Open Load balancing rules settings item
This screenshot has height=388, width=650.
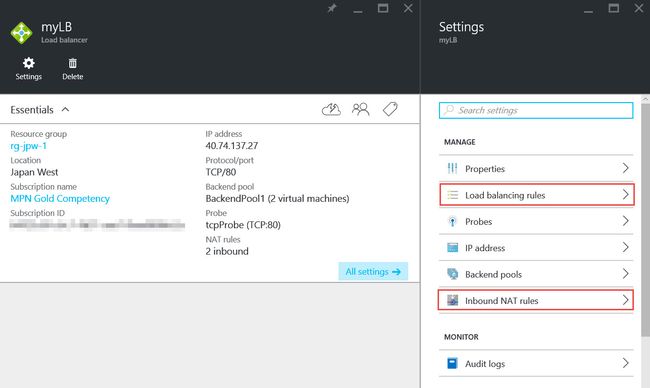point(536,195)
